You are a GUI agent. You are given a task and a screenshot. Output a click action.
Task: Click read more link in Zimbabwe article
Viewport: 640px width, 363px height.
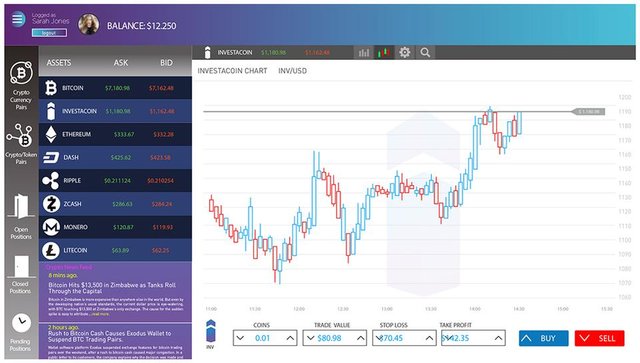pos(100,314)
